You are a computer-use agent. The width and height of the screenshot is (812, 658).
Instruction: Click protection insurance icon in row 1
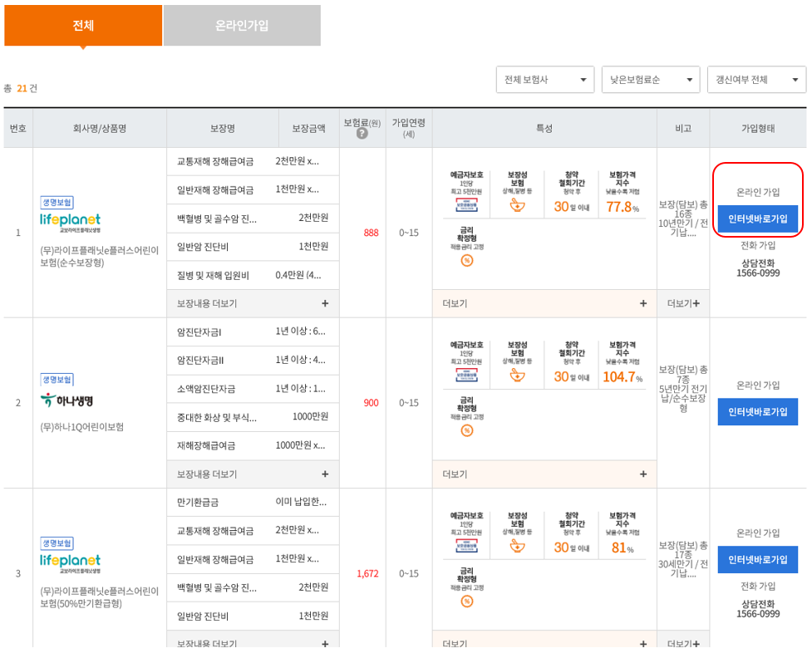point(517,205)
